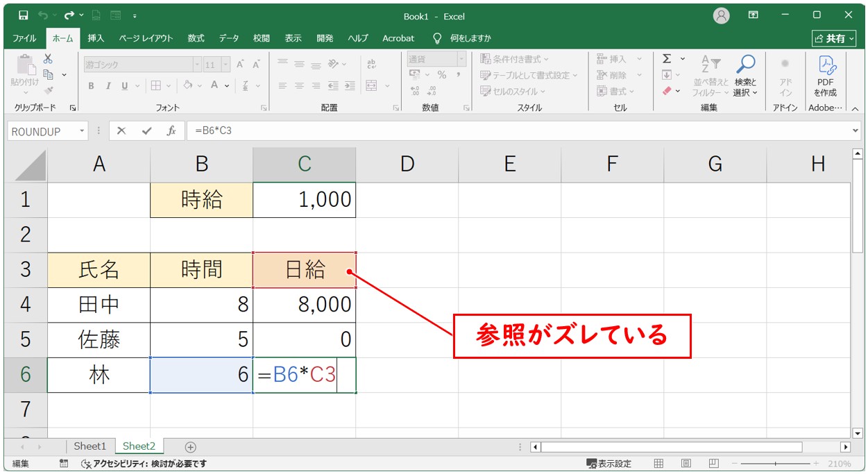Open the Insert Function fx icon
This screenshot has width=868, height=474.
[x=171, y=131]
